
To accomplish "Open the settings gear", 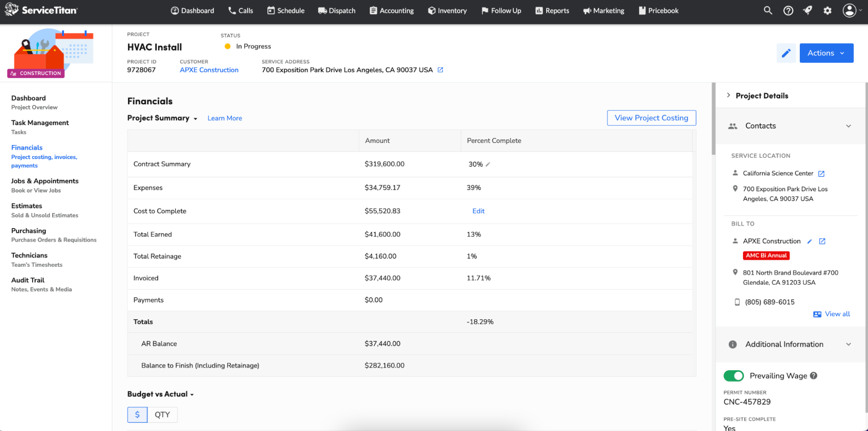I will point(828,10).
